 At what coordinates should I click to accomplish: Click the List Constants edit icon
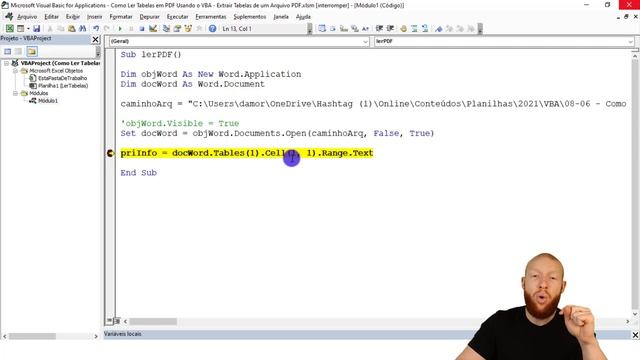pos(333,29)
